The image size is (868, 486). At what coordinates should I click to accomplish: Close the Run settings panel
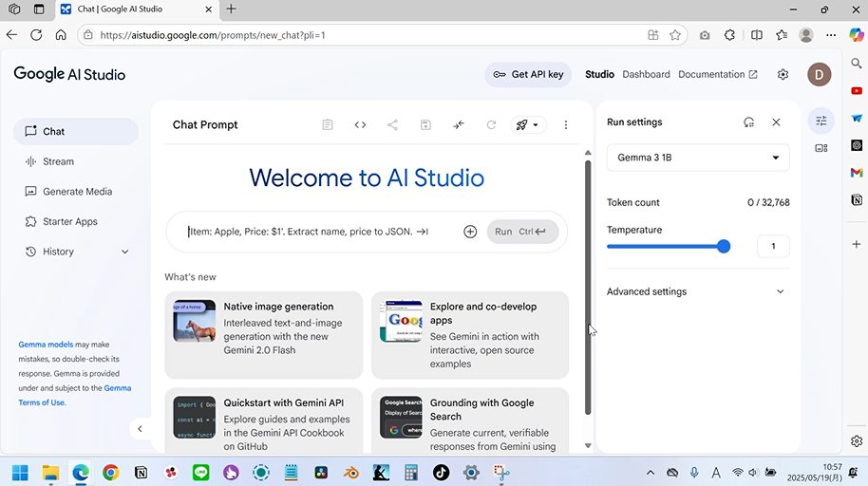pos(776,122)
